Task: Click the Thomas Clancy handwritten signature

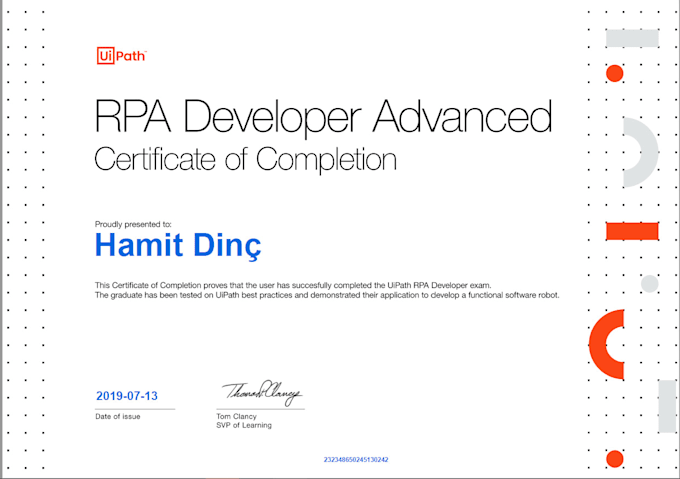Action: tap(262, 393)
